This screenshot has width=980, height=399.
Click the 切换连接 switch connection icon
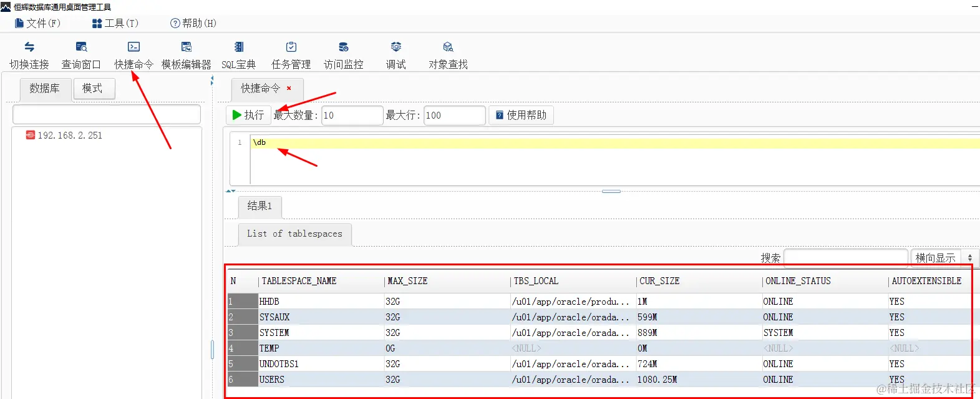29,47
